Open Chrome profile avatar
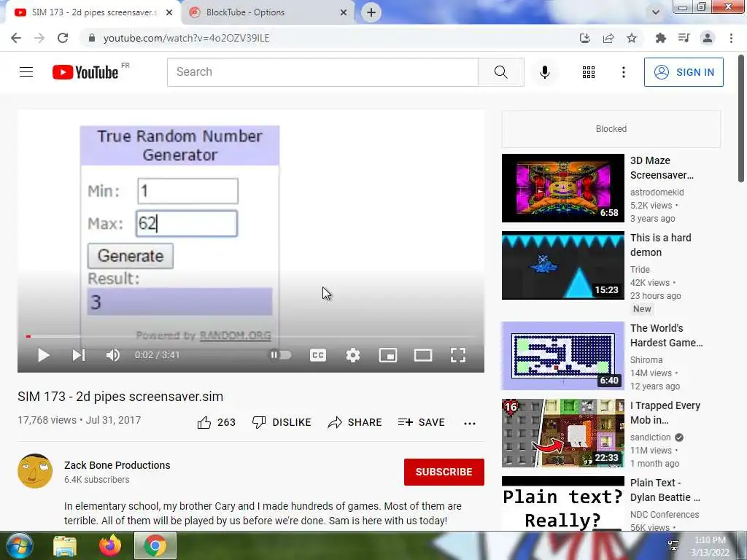Screen dimensions: 747x560 click(x=708, y=38)
